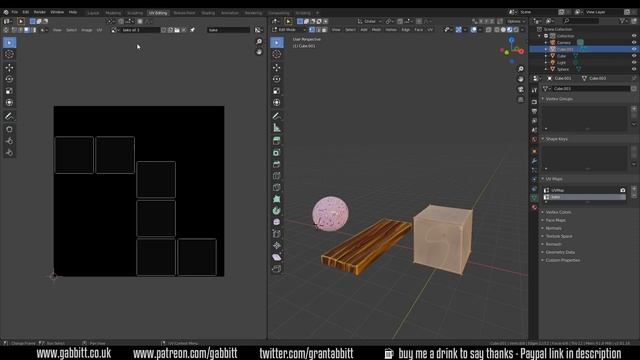Select the UV editor Move tool
Screen dimensions: 640x360
click(x=9, y=68)
